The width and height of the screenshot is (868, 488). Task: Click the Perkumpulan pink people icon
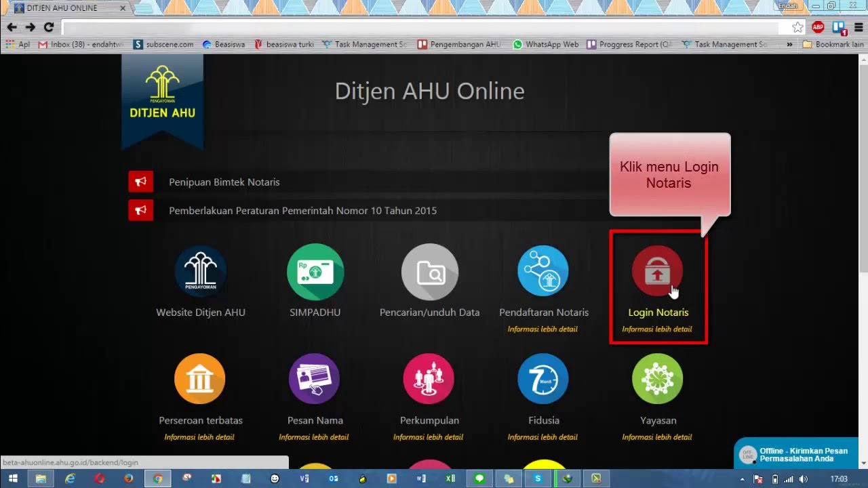click(429, 379)
